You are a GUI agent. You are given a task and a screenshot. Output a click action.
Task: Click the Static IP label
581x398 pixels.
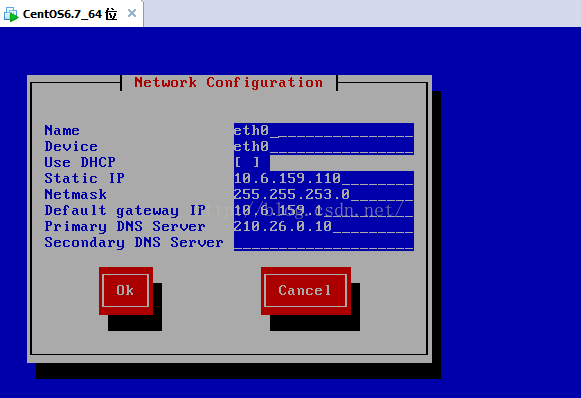pos(84,178)
